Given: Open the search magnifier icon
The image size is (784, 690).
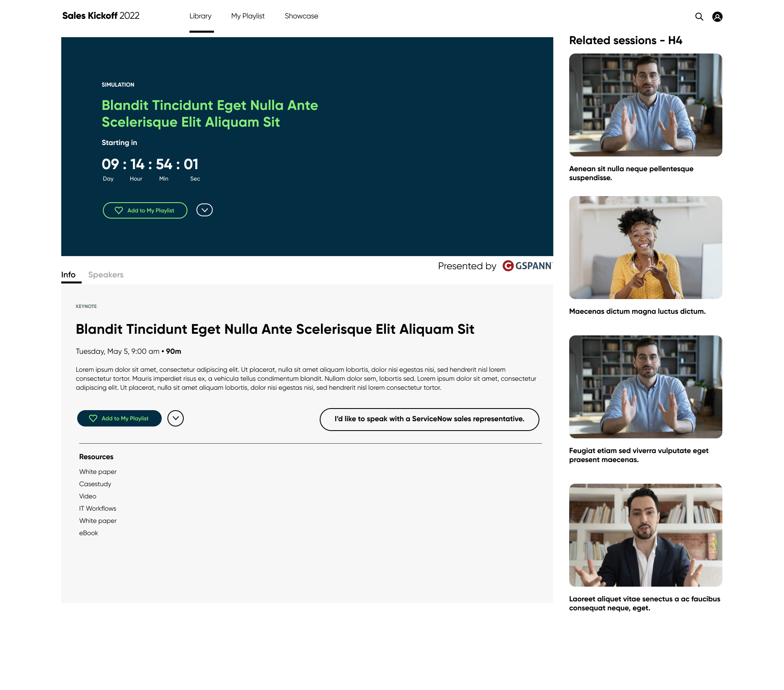Looking at the screenshot, I should click(x=699, y=17).
